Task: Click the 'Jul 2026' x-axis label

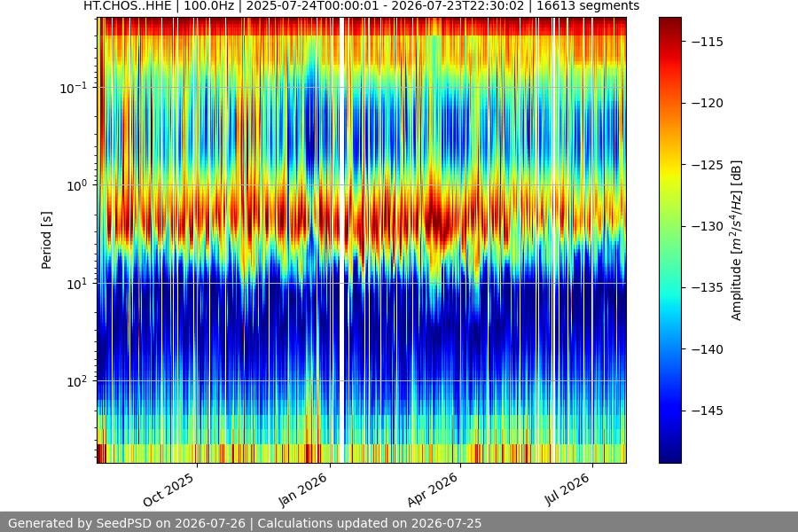Action: [567, 489]
